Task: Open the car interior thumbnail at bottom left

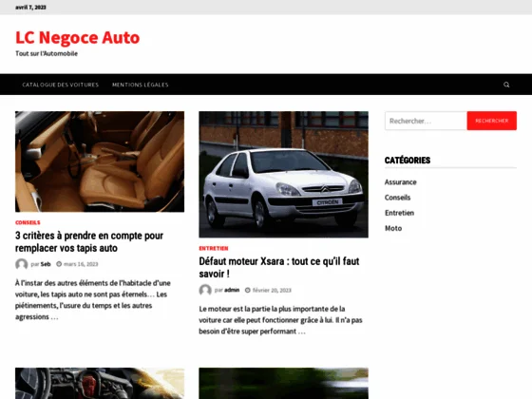Action: click(100, 383)
